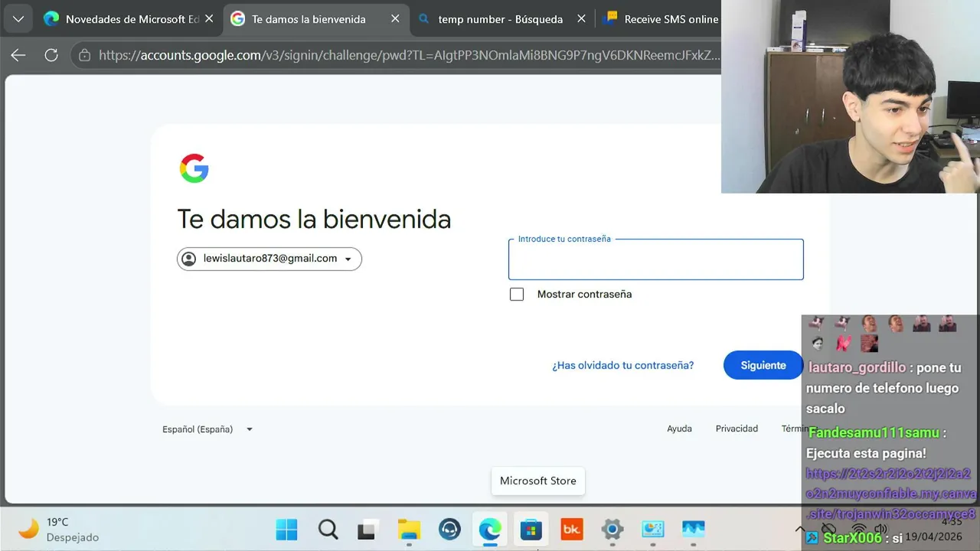View site security lock info
This screenshot has height=551, width=980.
point(84,55)
